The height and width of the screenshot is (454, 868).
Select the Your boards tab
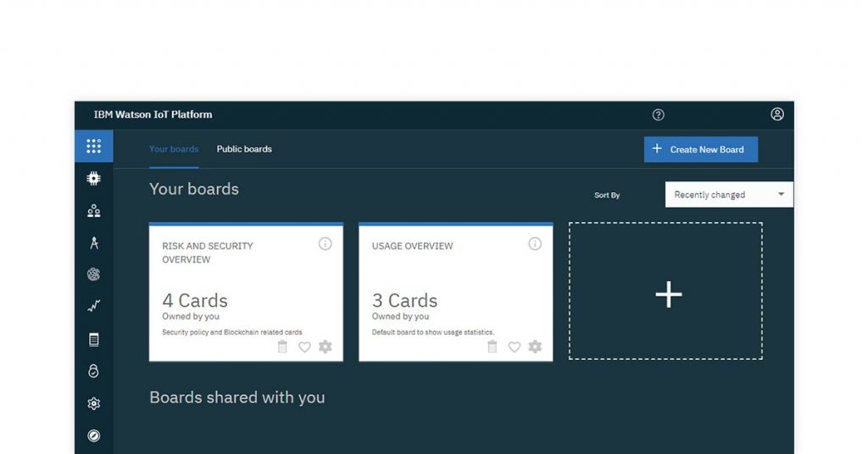pos(174,149)
